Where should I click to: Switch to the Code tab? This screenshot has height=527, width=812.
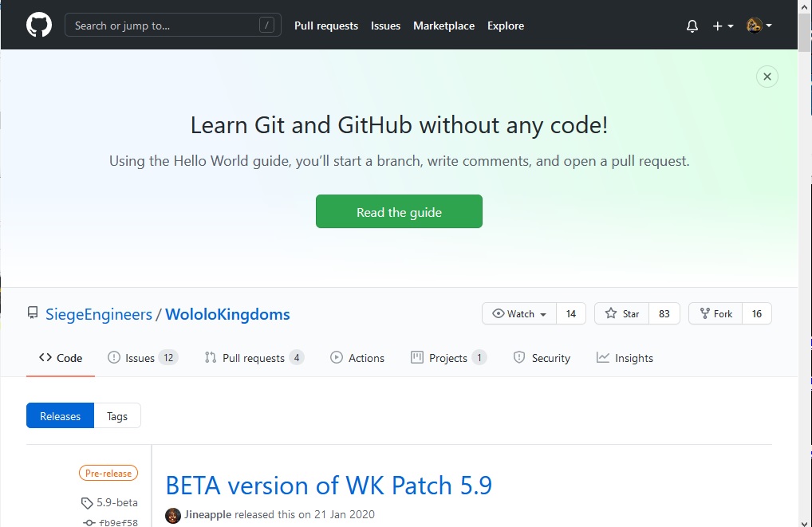point(61,358)
